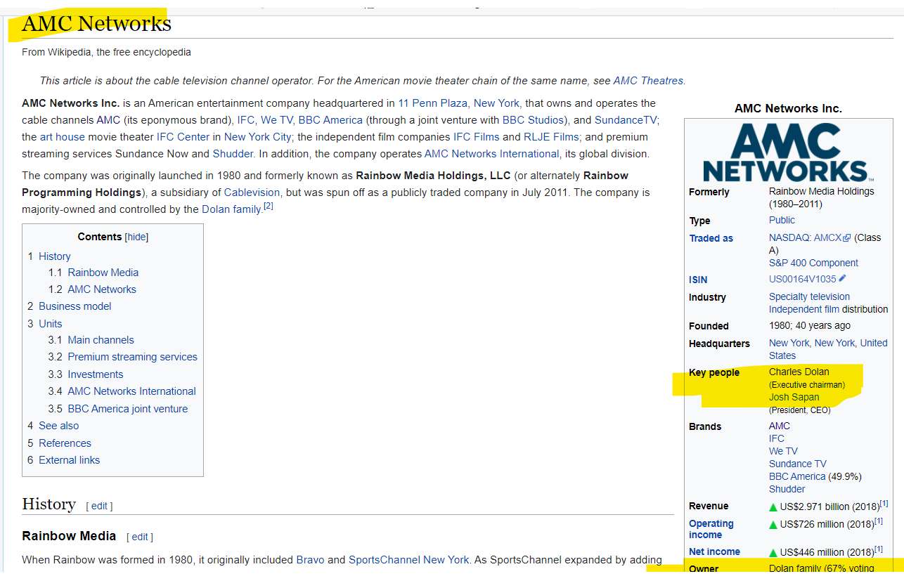904x588 pixels.
Task: Open the Josh Sapan link
Action: 794,397
